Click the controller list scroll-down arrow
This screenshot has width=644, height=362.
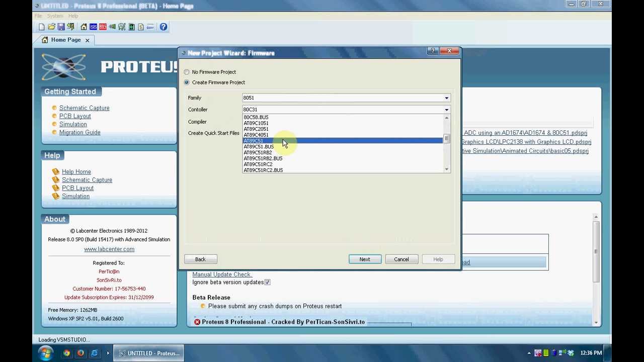(446, 169)
